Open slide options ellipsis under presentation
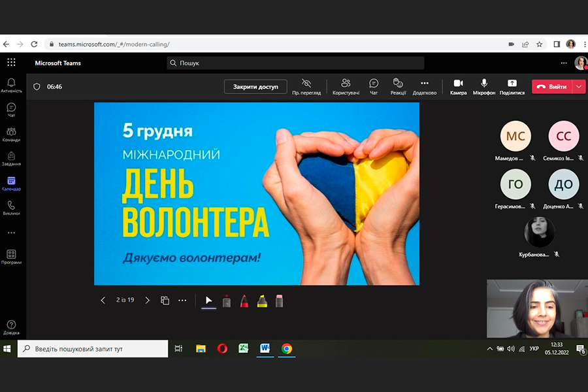This screenshot has width=588, height=392. point(182,301)
